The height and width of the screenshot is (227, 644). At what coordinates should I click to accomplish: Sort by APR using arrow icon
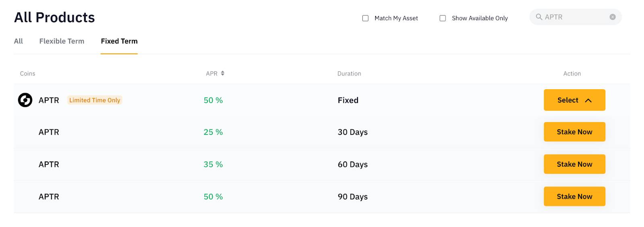[x=223, y=73]
